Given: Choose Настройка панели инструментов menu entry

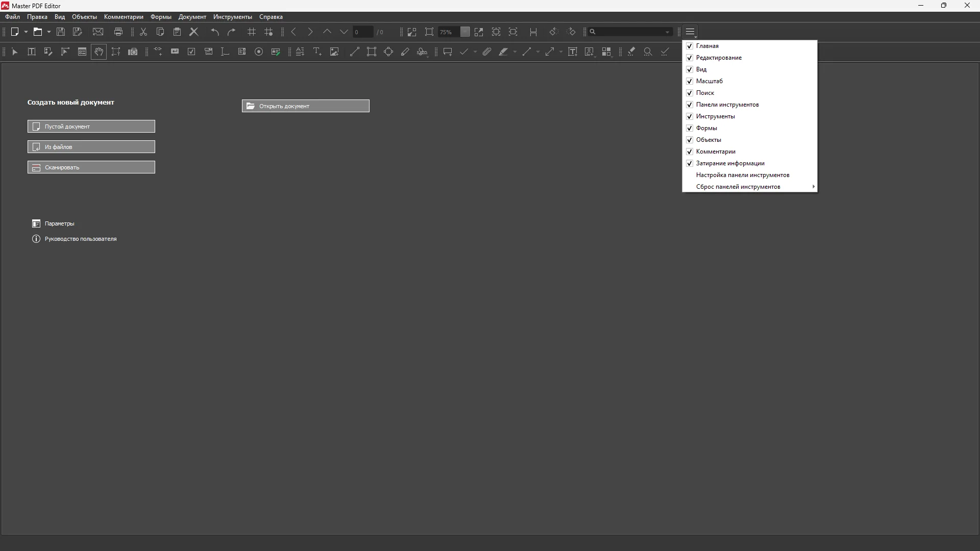Looking at the screenshot, I should [742, 175].
